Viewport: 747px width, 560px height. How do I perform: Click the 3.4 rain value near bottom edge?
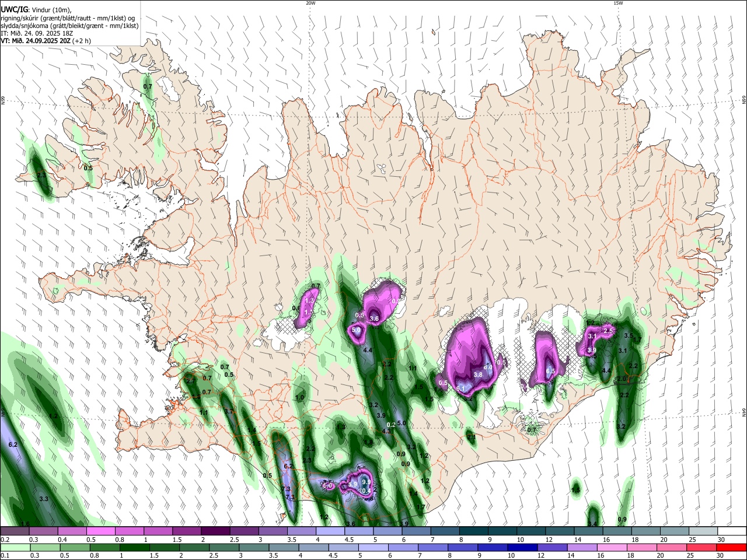[592, 524]
